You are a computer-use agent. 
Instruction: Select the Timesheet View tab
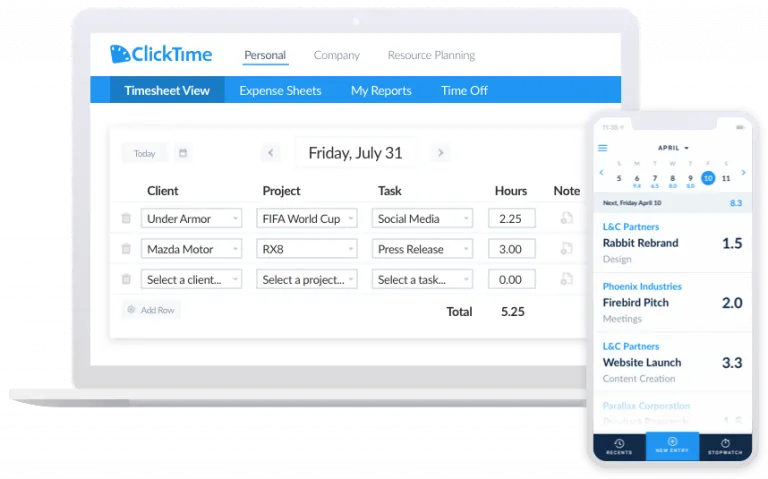tap(167, 90)
